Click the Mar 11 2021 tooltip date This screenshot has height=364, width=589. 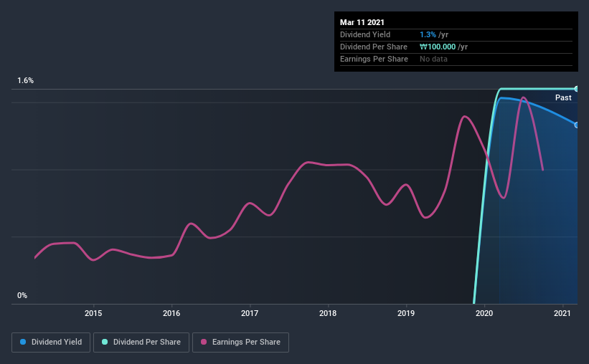coord(364,22)
